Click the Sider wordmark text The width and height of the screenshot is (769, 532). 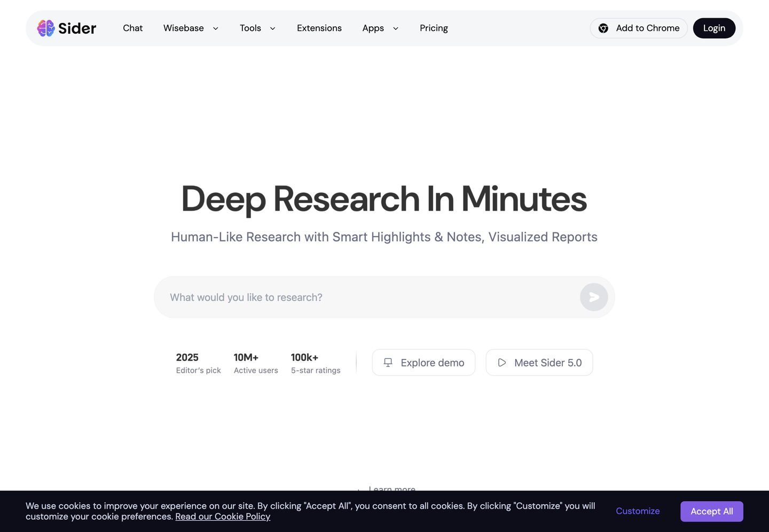tap(77, 28)
